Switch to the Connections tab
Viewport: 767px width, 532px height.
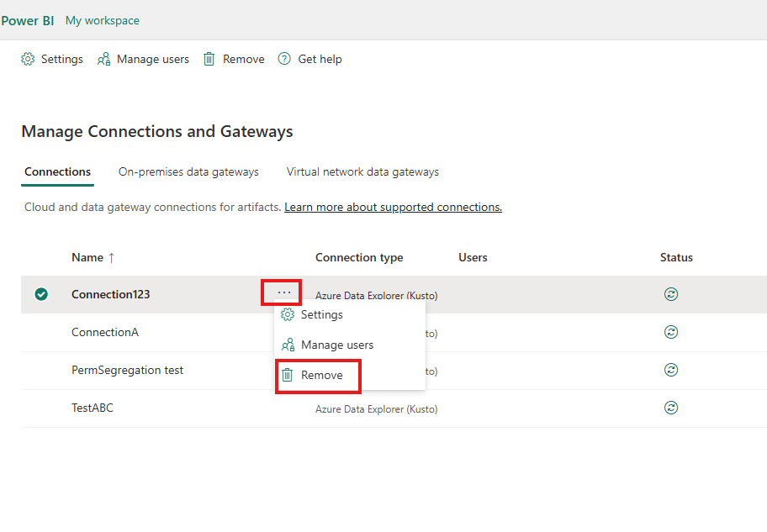point(57,172)
